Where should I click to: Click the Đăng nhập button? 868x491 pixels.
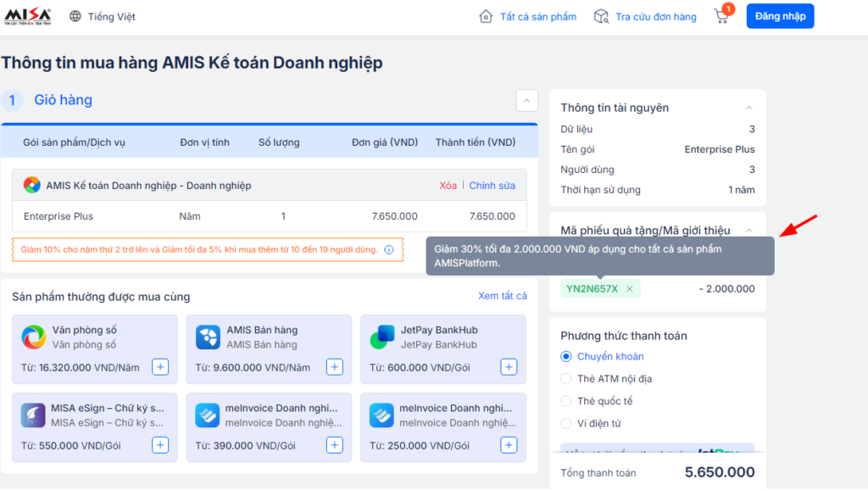[780, 16]
